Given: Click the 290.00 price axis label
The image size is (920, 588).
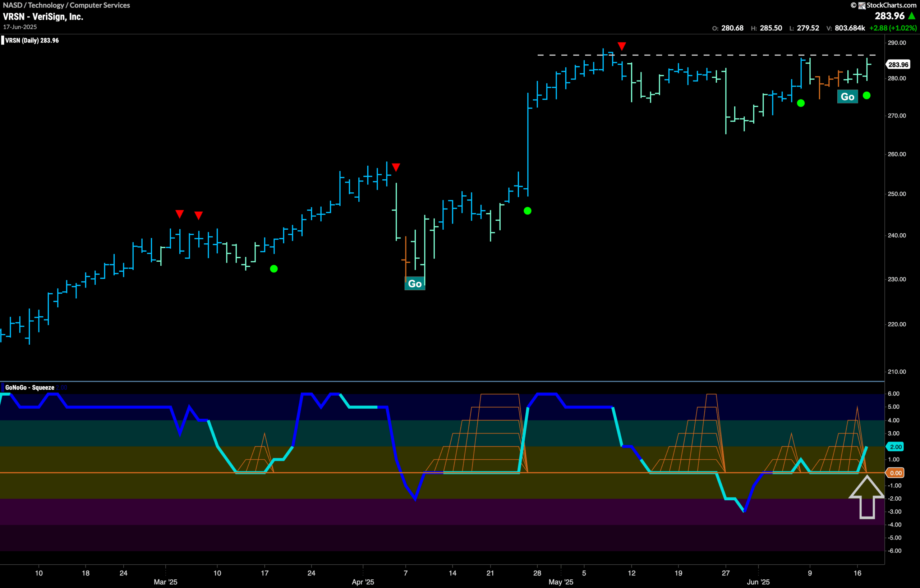Looking at the screenshot, I should point(897,43).
